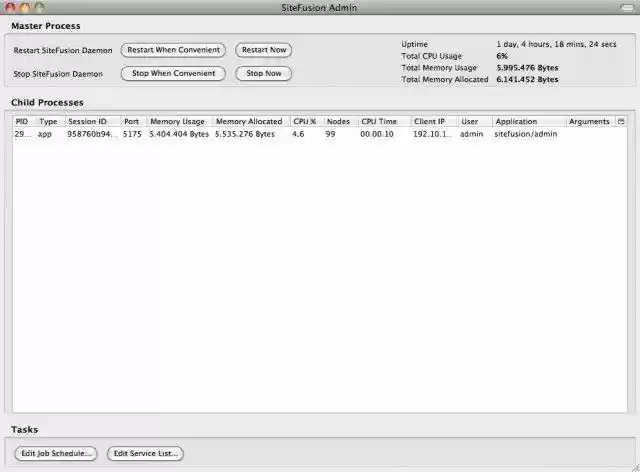
Task: Sort by the Memory Allocated column header
Action: pos(249,121)
